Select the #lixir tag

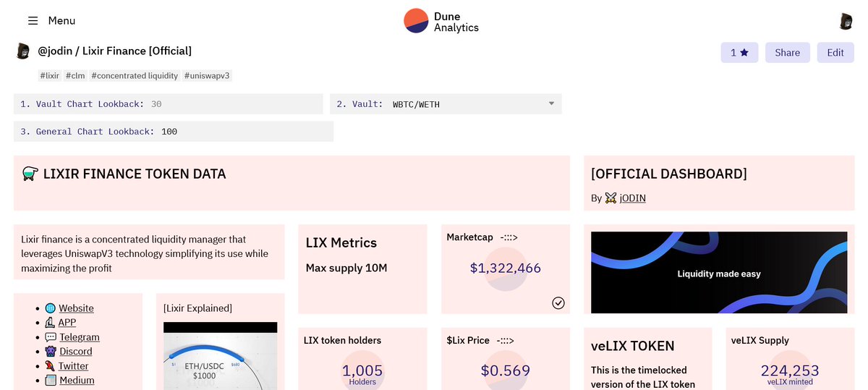50,75
